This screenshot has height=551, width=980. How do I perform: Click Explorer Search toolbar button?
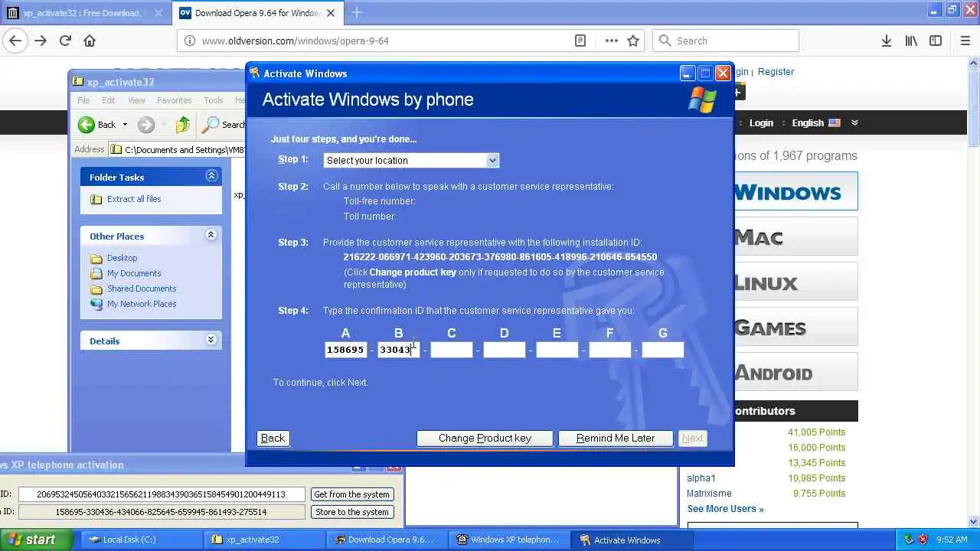click(223, 125)
